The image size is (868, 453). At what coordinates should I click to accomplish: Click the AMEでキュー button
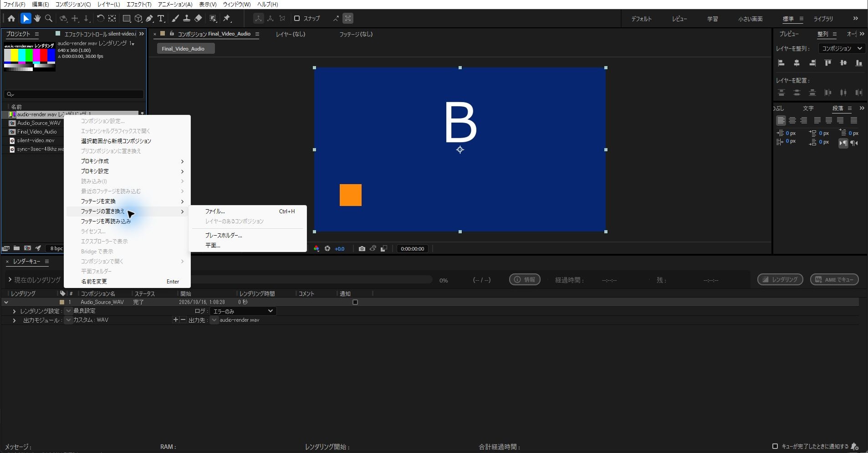[834, 279]
